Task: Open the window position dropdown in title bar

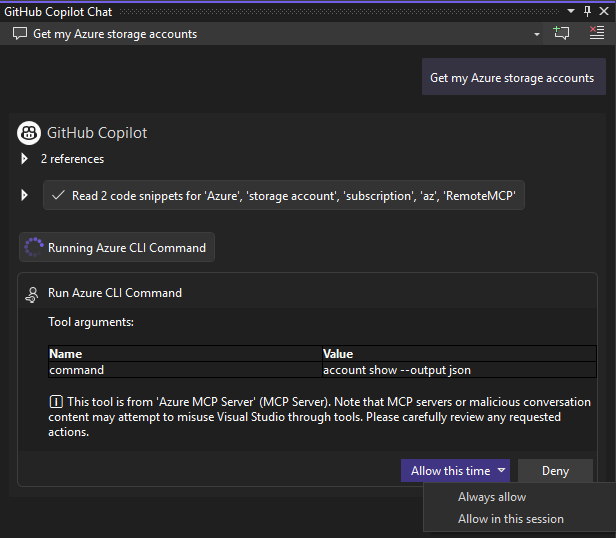Action: click(570, 11)
